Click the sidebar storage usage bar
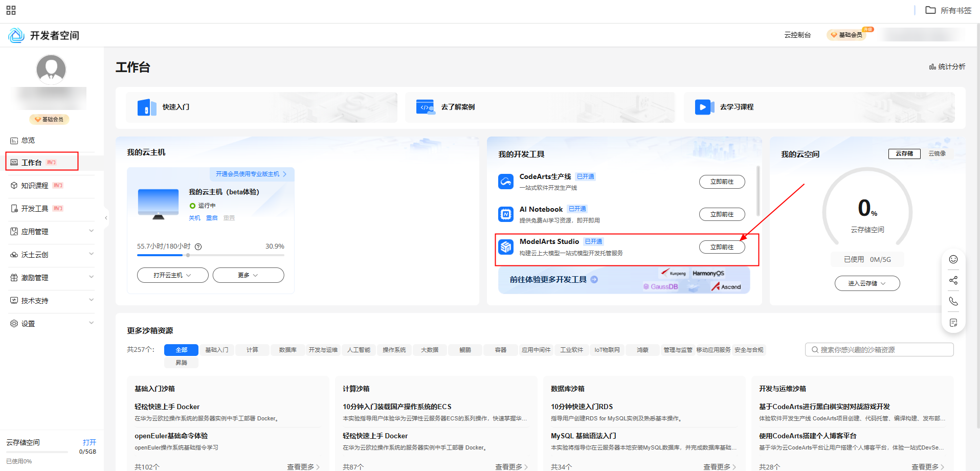 (37, 452)
